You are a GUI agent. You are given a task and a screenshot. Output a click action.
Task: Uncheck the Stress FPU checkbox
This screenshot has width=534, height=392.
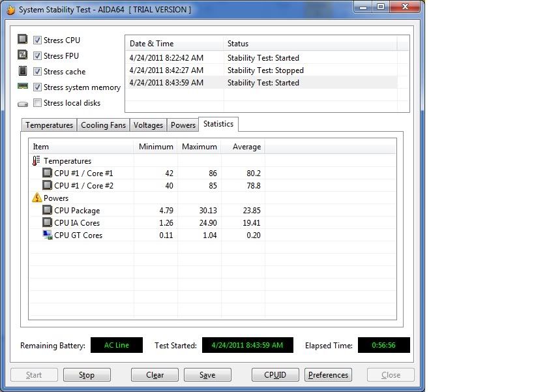tap(37, 56)
